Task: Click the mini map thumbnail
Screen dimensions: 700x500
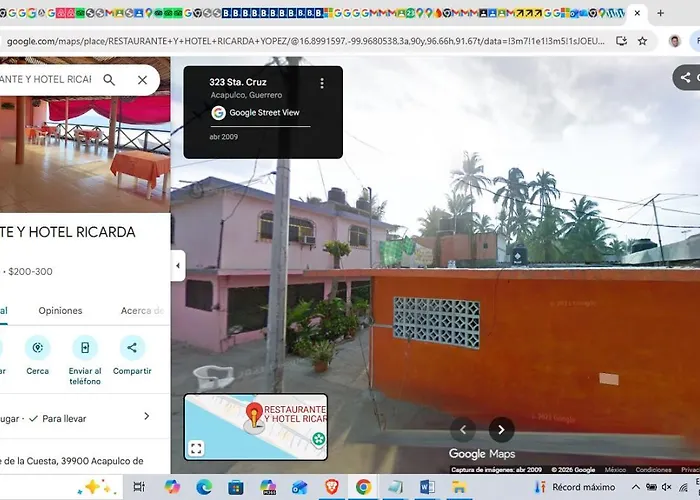Action: pyautogui.click(x=256, y=427)
